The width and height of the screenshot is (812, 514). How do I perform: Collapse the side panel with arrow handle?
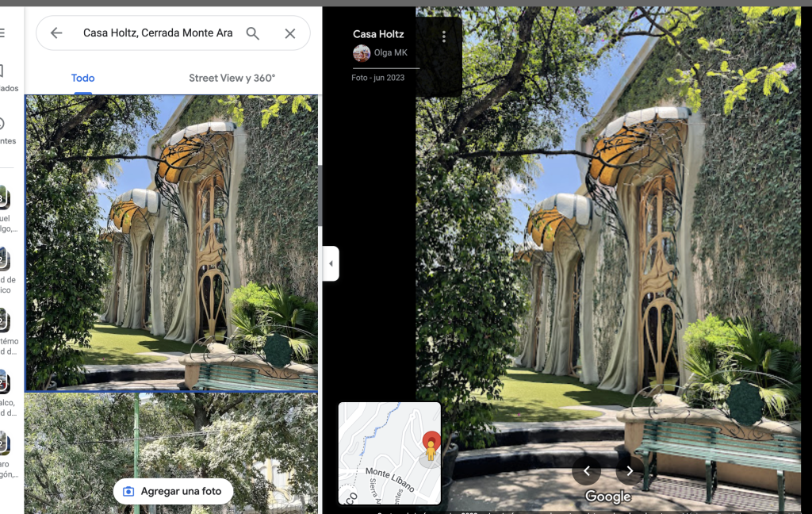click(331, 263)
